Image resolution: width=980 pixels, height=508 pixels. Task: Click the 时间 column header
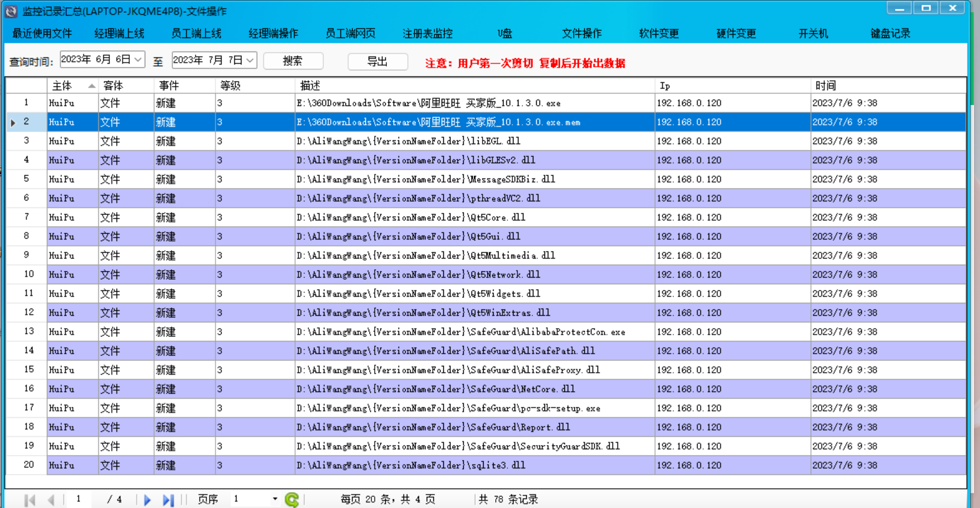click(x=888, y=86)
